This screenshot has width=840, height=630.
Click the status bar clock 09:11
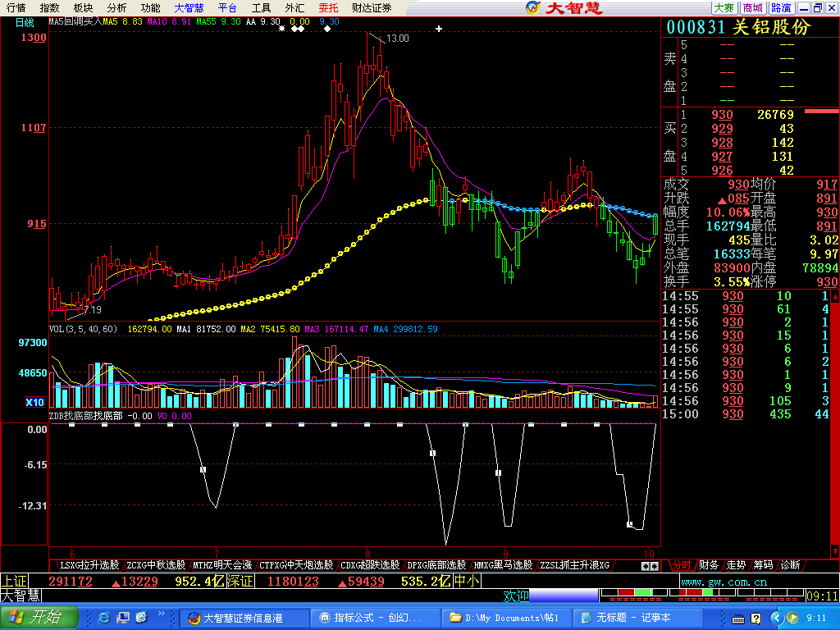coord(822,596)
